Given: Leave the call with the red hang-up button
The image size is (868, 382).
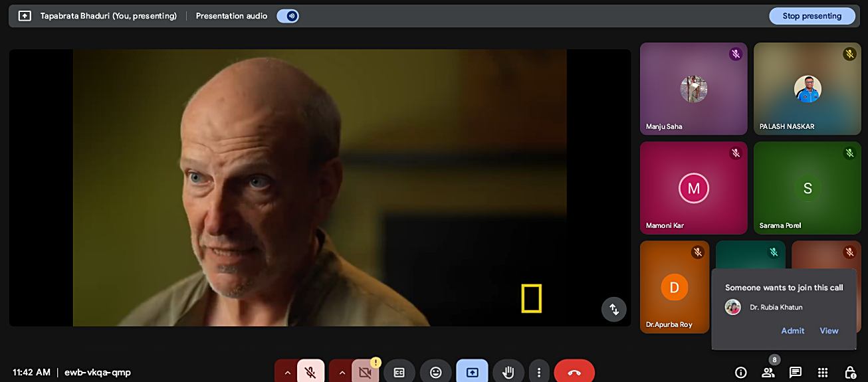Looking at the screenshot, I should point(574,373).
